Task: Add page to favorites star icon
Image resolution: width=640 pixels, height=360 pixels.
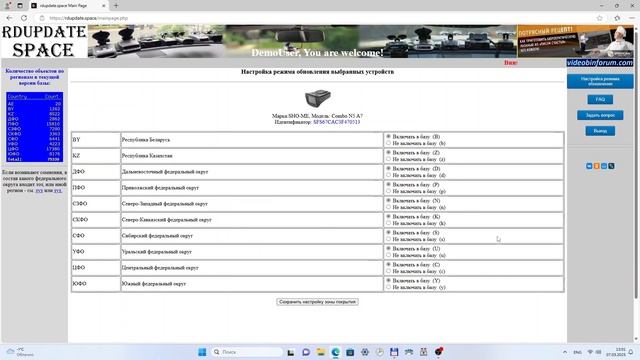Action: [x=600, y=18]
